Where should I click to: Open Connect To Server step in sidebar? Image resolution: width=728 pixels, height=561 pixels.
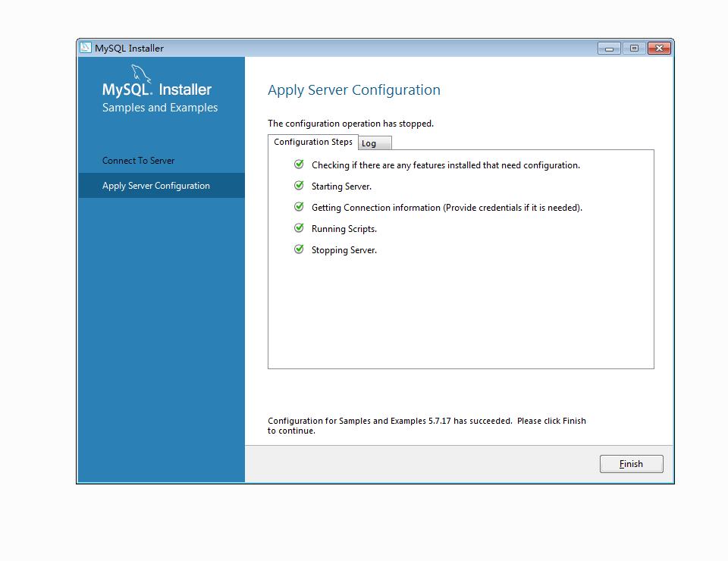(138, 161)
